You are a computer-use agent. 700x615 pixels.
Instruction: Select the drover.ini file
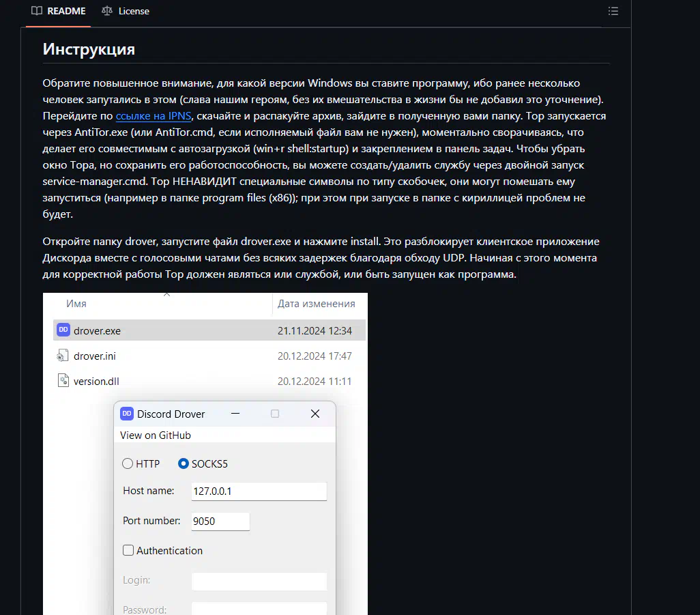[x=95, y=356]
